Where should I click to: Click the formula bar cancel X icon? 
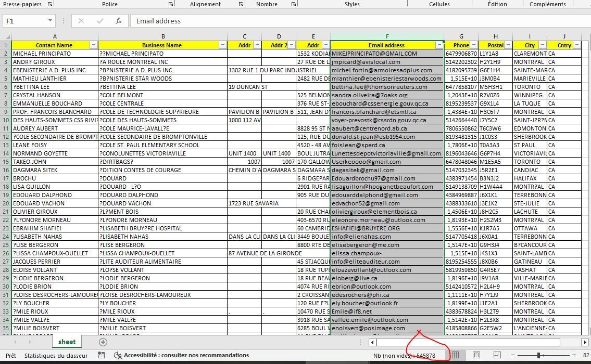[x=81, y=21]
